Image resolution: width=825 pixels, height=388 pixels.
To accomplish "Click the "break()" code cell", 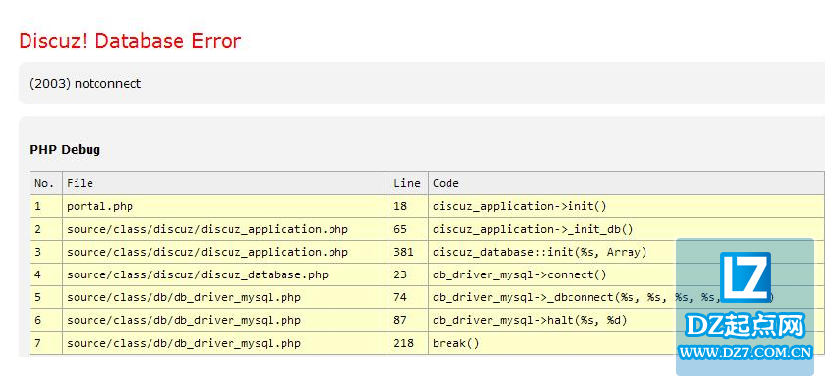I will tap(626, 343).
